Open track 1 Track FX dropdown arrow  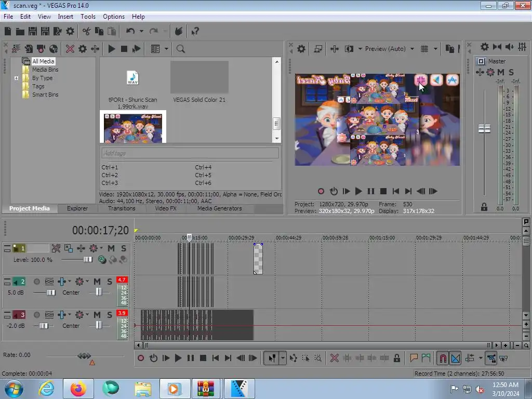coord(101,248)
